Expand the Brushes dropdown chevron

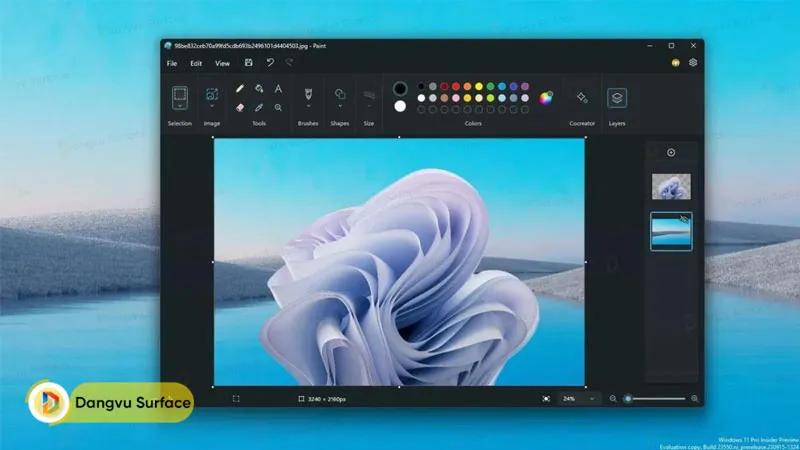tap(308, 106)
